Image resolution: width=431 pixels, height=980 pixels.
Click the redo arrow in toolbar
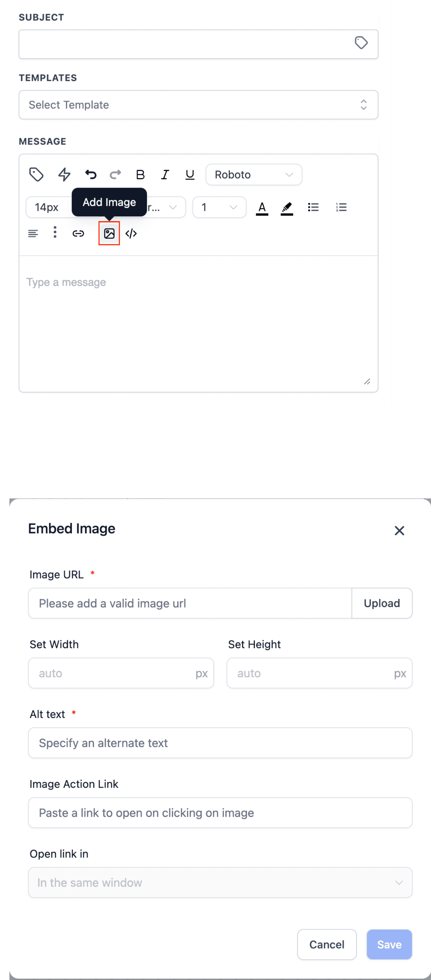(115, 175)
